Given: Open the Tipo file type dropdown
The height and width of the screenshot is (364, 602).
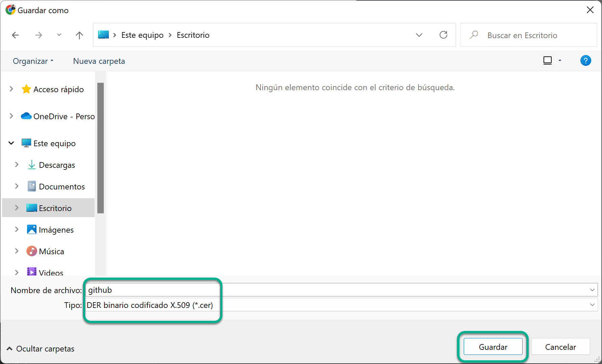Looking at the screenshot, I should 592,305.
